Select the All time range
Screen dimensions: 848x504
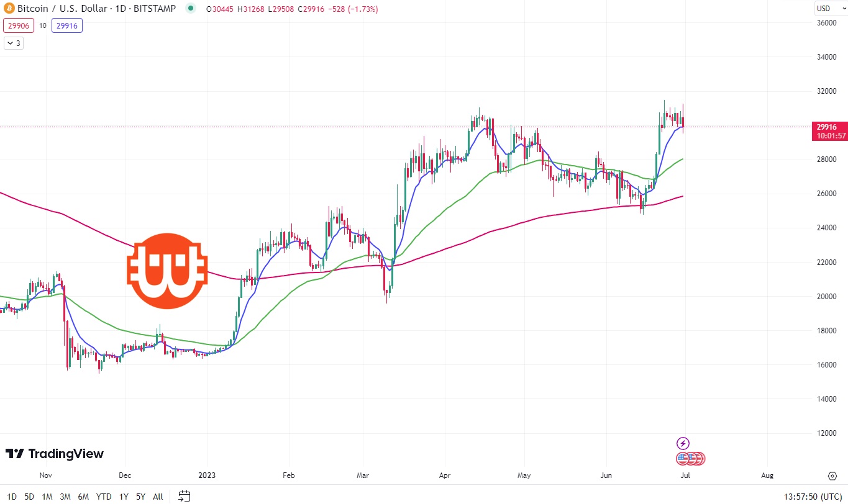[158, 497]
